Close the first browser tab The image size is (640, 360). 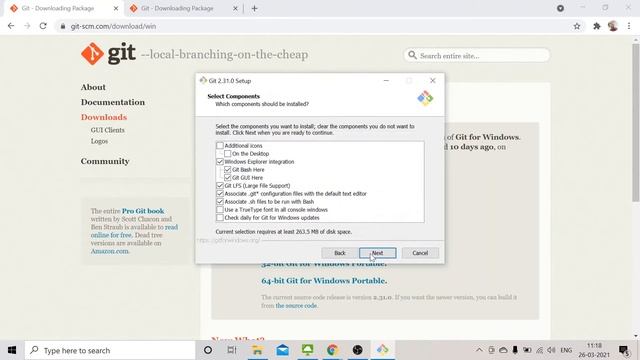point(116,8)
